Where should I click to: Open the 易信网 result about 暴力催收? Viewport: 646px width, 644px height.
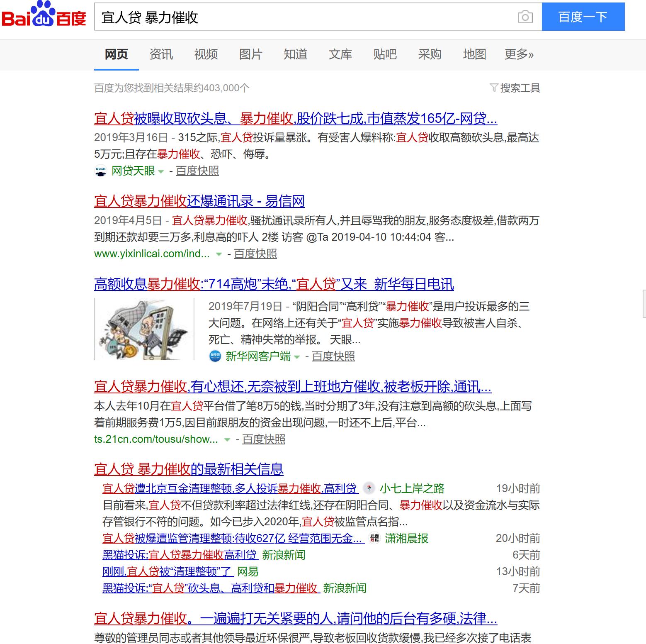tap(199, 202)
